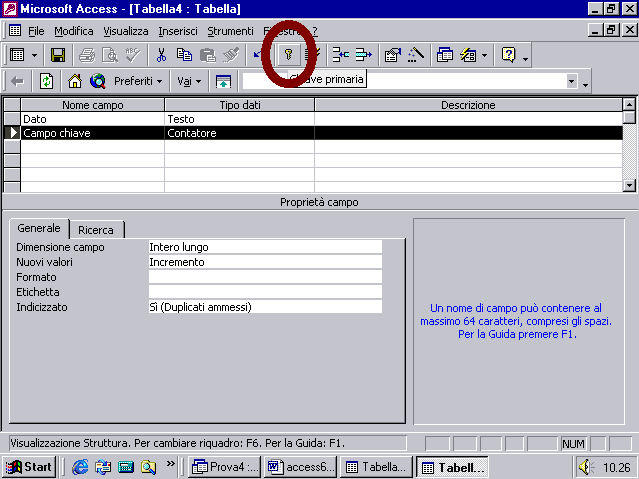Screen dimensions: 639x479
Task: Switch to Prova4 taskbar button
Action: point(225,467)
